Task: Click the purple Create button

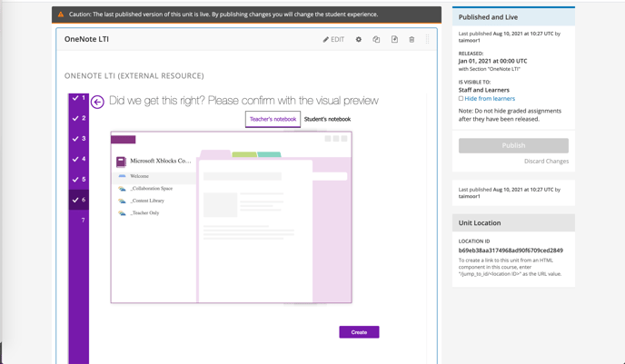Action: [359, 332]
